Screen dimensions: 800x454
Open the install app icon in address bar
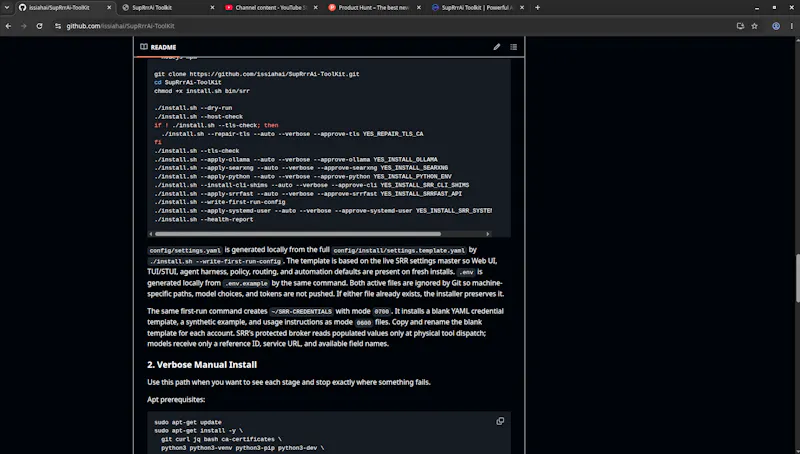coord(740,26)
